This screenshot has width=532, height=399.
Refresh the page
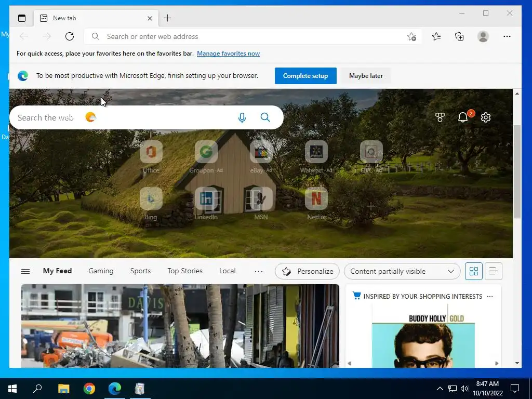[70, 36]
